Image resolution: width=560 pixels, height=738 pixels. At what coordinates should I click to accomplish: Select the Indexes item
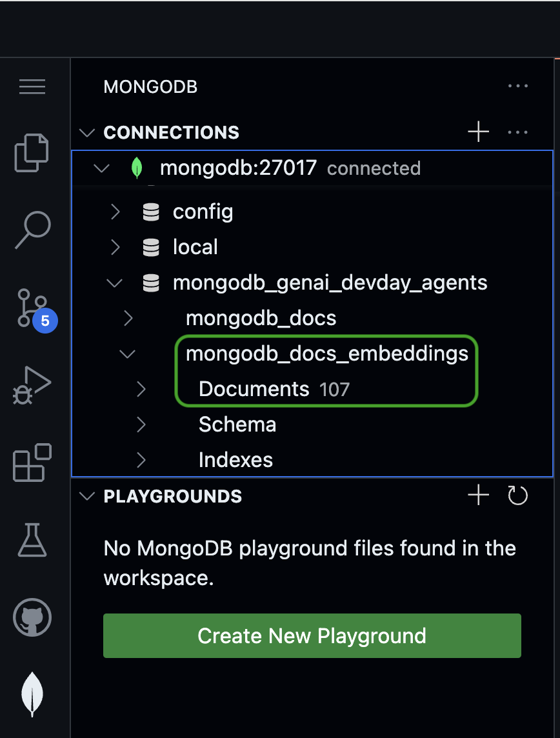tap(235, 460)
